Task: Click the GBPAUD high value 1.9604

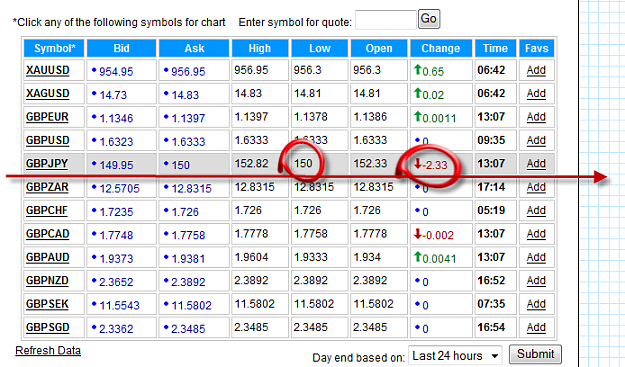Action: click(x=252, y=257)
